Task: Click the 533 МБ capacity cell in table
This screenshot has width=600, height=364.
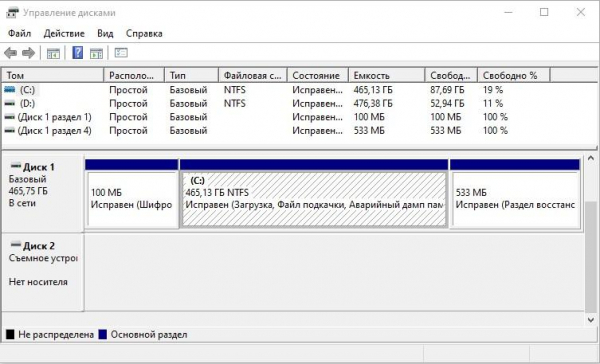Action: pyautogui.click(x=369, y=131)
